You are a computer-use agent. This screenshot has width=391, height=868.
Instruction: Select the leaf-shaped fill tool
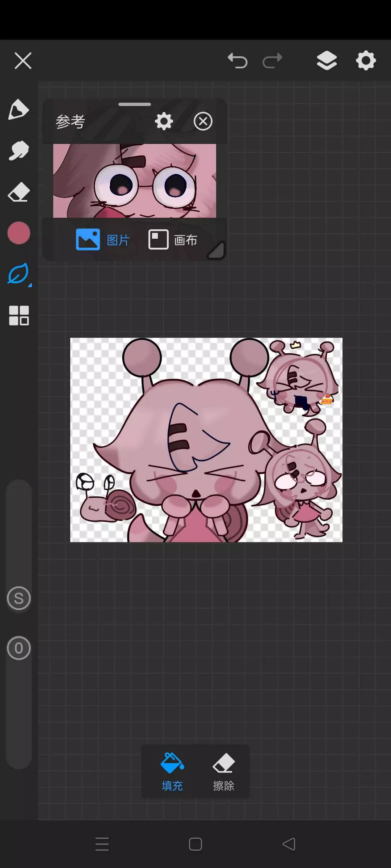(x=18, y=274)
